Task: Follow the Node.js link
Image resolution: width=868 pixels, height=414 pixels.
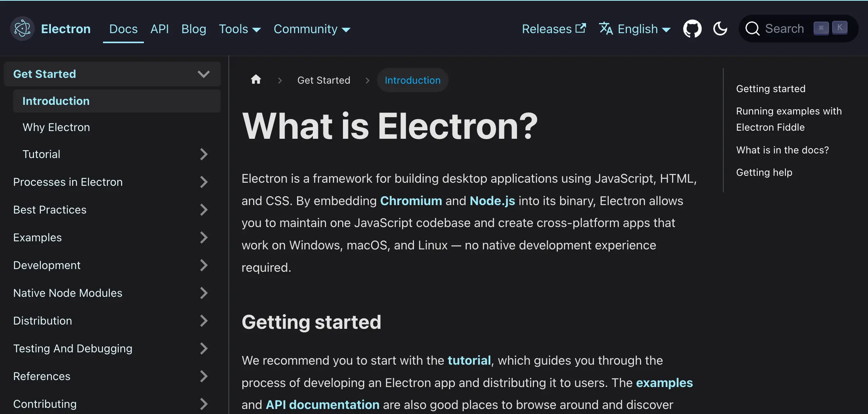Action: pos(492,201)
